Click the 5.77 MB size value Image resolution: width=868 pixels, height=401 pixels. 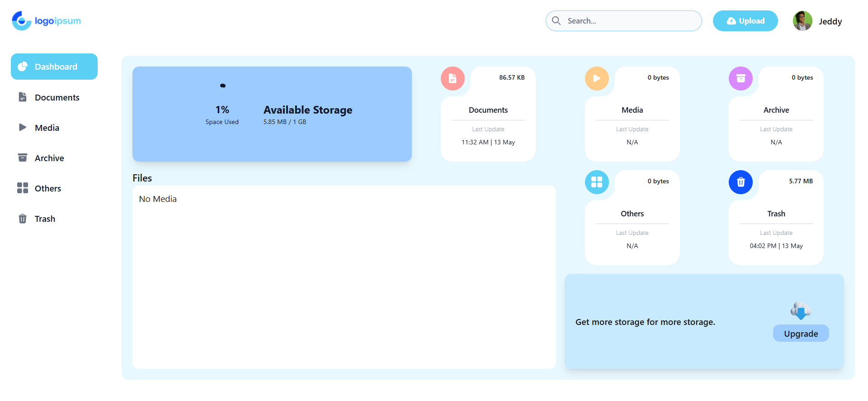point(801,181)
